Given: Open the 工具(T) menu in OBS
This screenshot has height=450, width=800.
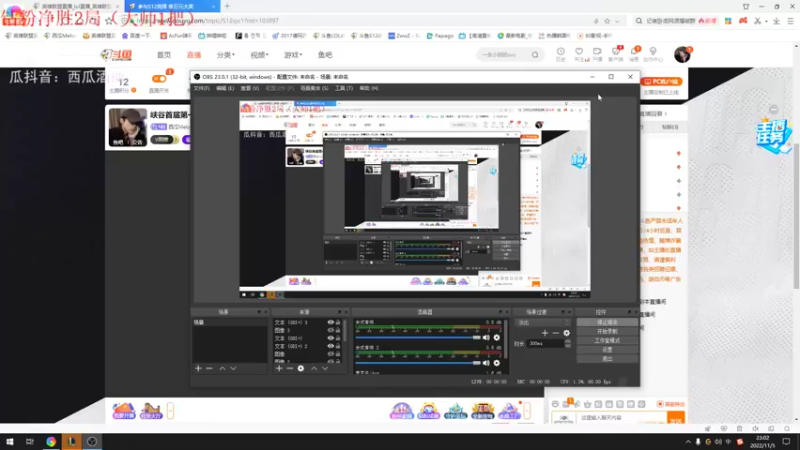Looking at the screenshot, I should click(x=343, y=88).
